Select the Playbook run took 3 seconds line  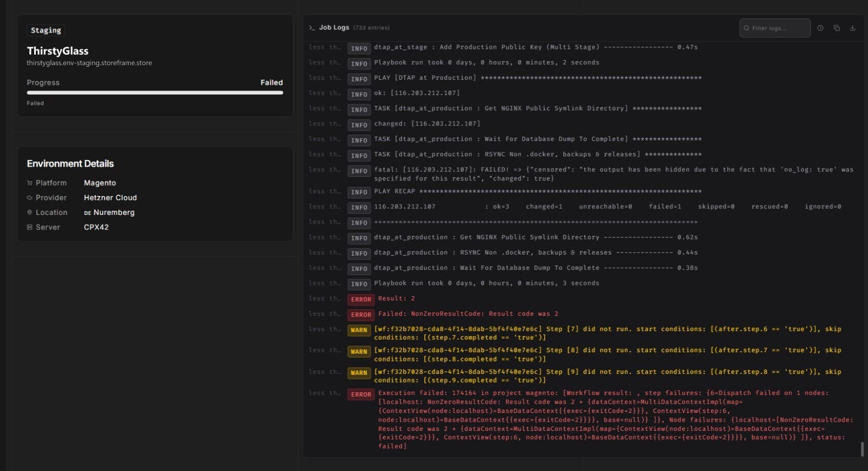(487, 283)
